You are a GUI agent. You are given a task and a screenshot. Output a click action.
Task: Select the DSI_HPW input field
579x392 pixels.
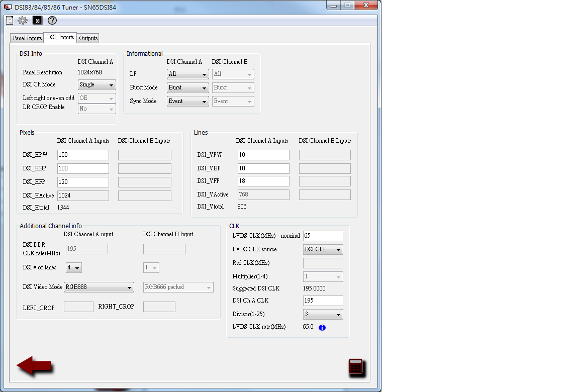(x=83, y=155)
